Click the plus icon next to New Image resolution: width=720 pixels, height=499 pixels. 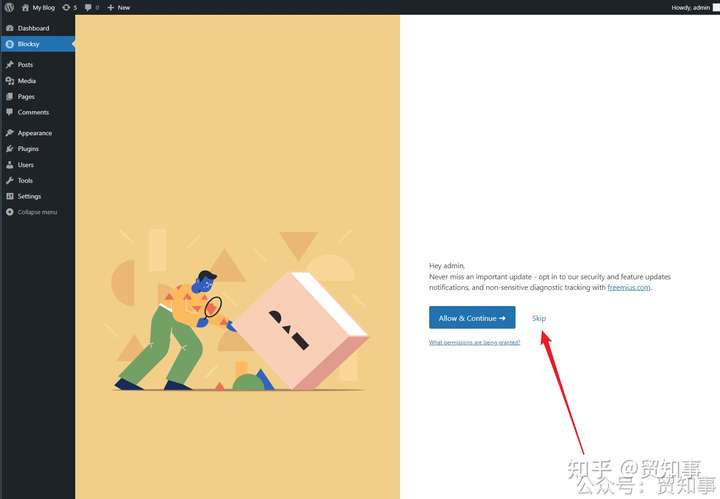(x=110, y=7)
